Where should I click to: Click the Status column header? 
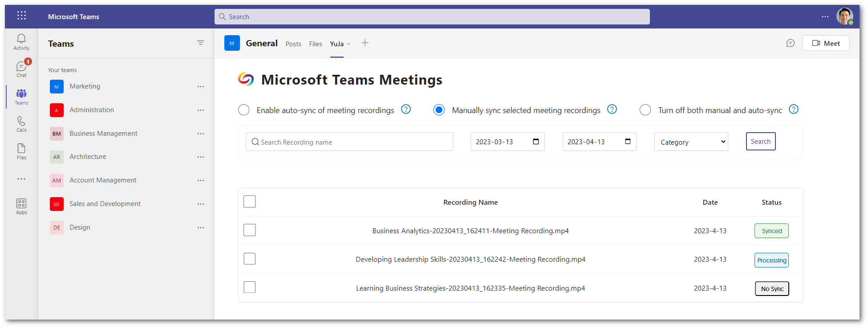point(771,202)
